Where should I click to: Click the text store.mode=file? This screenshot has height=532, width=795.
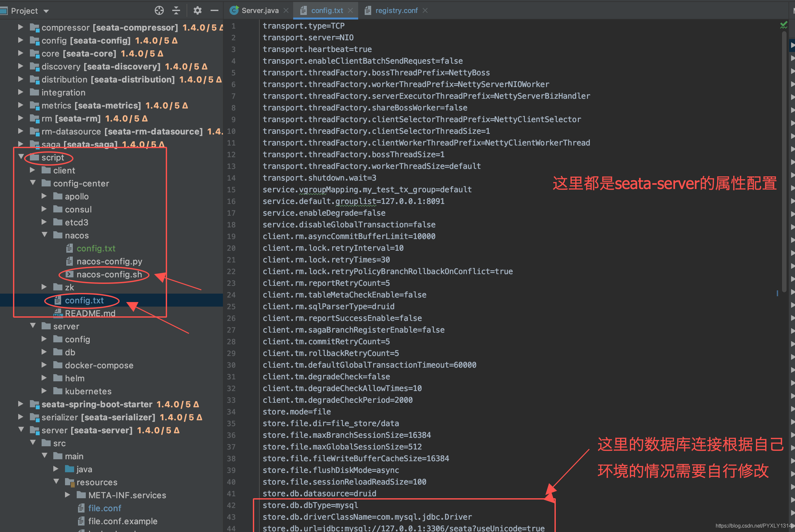tap(297, 412)
